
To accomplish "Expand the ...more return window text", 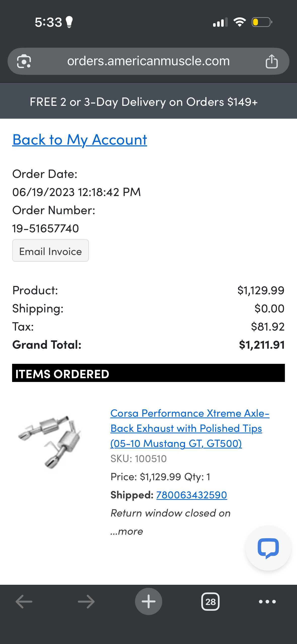I will click(x=126, y=531).
